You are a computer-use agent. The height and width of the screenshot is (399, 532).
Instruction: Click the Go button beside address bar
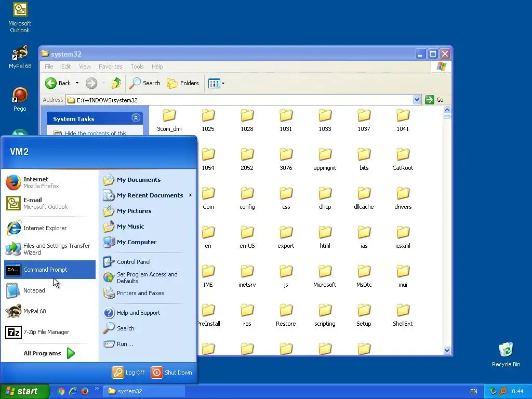click(x=435, y=100)
